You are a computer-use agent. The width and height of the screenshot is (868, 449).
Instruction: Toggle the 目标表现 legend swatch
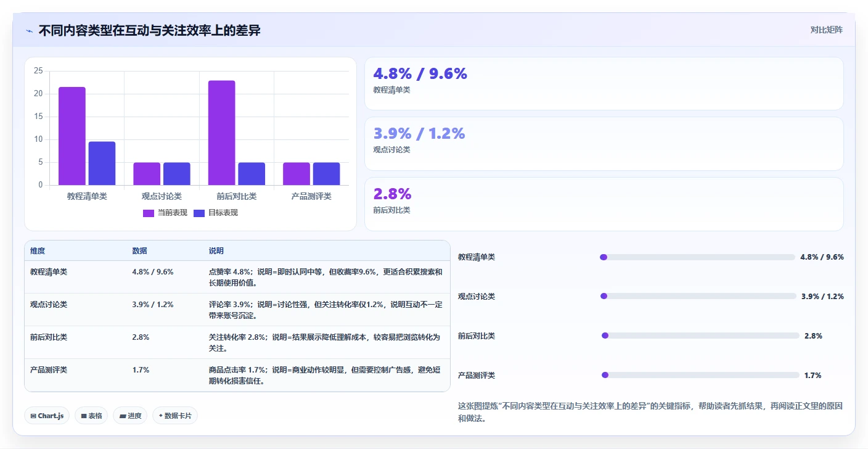[x=199, y=213]
